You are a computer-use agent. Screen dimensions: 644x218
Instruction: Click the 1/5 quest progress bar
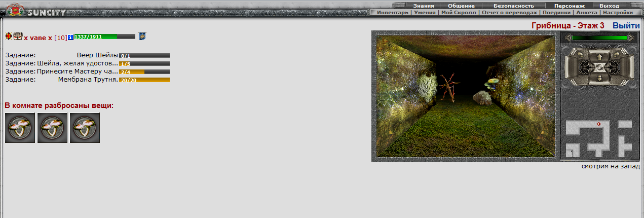[144, 63]
